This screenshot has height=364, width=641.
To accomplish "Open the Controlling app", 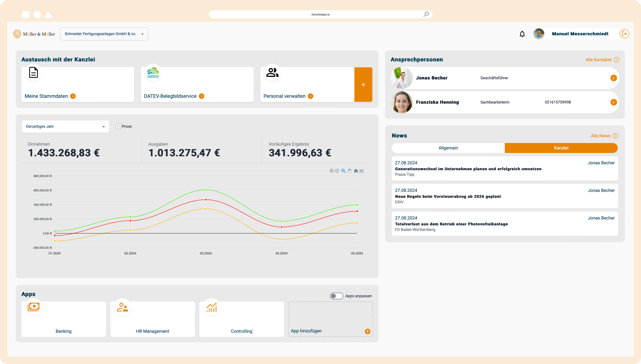I will pos(242,319).
